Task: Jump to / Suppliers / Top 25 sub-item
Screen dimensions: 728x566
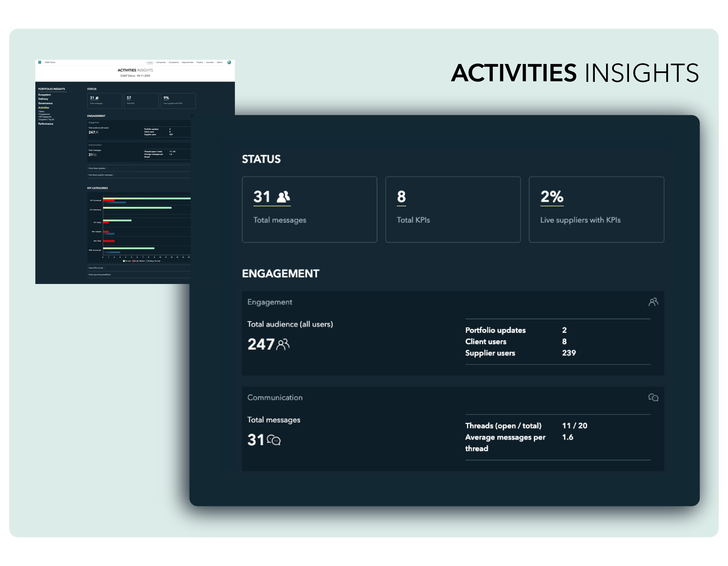Action: click(46, 119)
